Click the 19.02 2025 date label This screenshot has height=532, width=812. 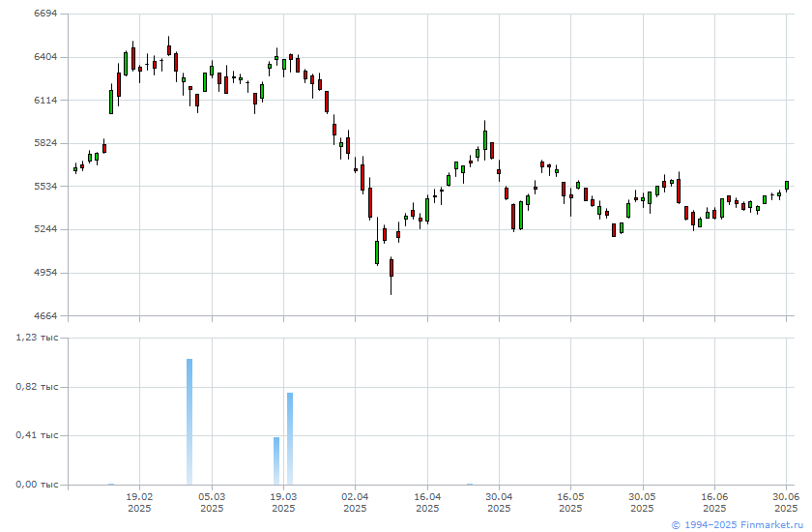pos(139,502)
